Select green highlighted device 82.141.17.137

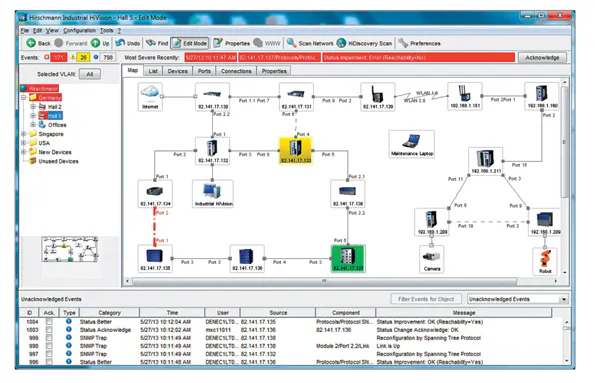[348, 258]
